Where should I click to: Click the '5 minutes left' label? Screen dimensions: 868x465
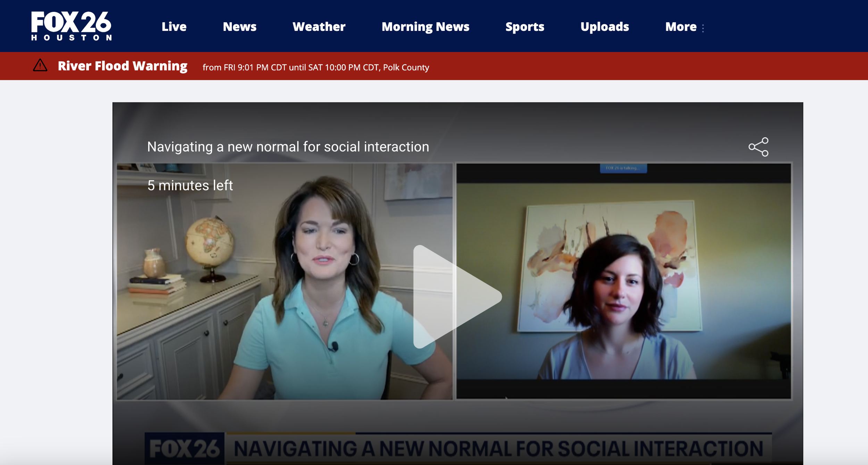[x=190, y=186]
